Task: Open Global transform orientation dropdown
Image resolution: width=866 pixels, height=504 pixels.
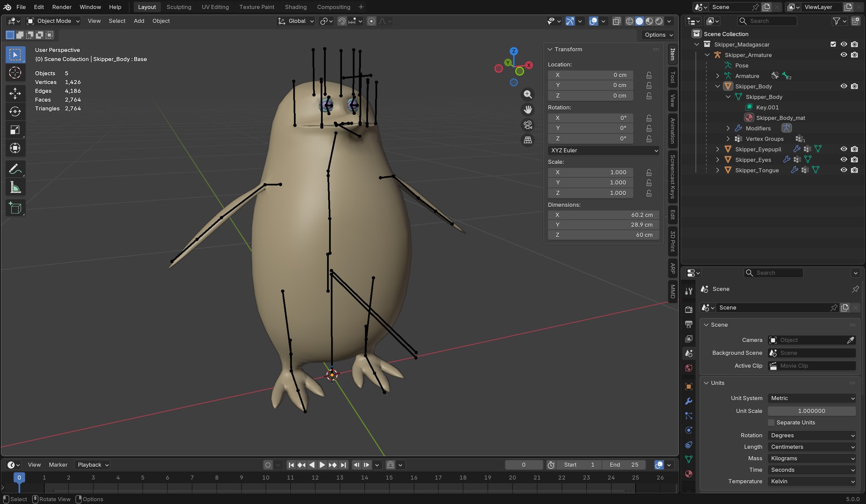Action: 296,21
